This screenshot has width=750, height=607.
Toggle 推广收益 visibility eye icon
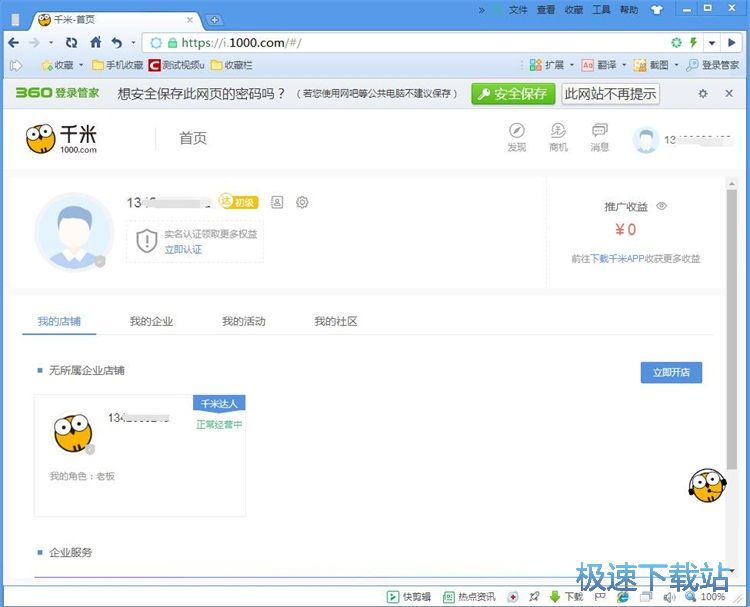click(x=661, y=207)
